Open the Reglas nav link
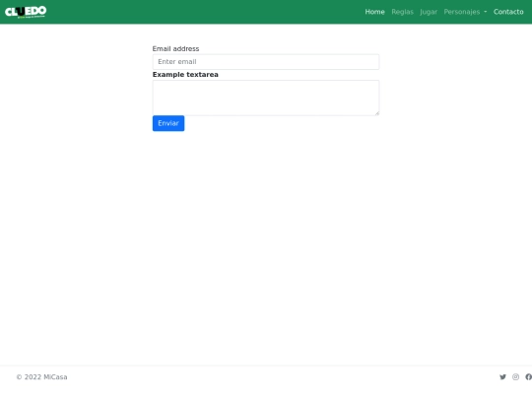Viewport: 532px width, 399px height. 402,12
